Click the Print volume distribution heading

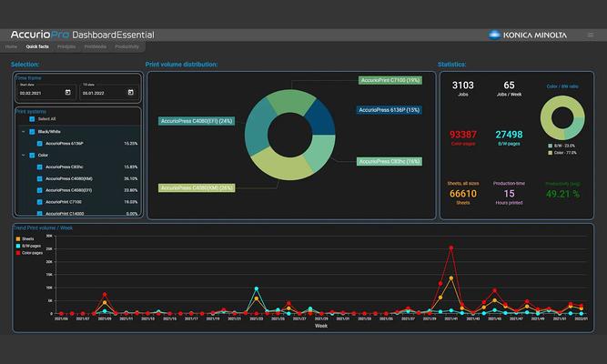click(182, 65)
